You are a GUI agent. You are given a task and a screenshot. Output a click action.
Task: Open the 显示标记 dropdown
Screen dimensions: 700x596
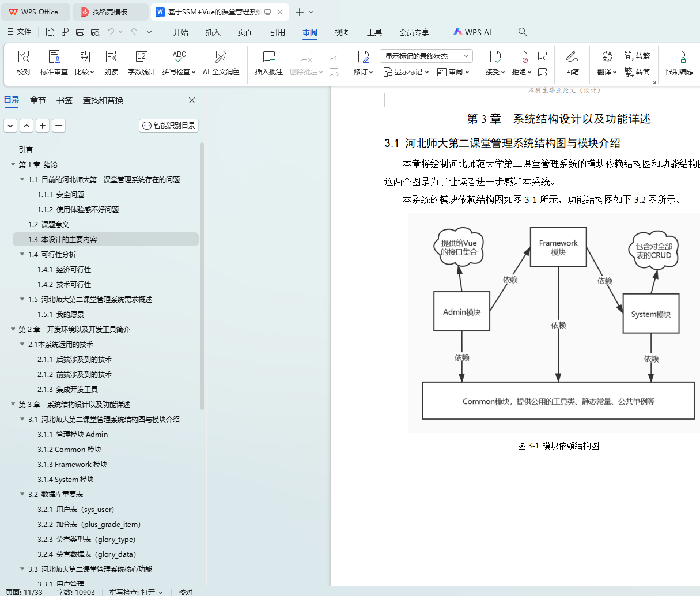pyautogui.click(x=406, y=72)
